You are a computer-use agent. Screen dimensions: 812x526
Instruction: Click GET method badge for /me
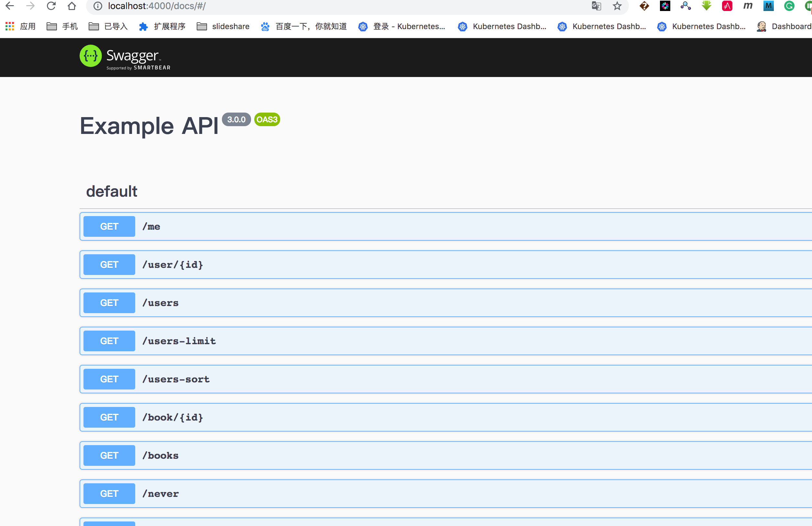click(x=109, y=226)
